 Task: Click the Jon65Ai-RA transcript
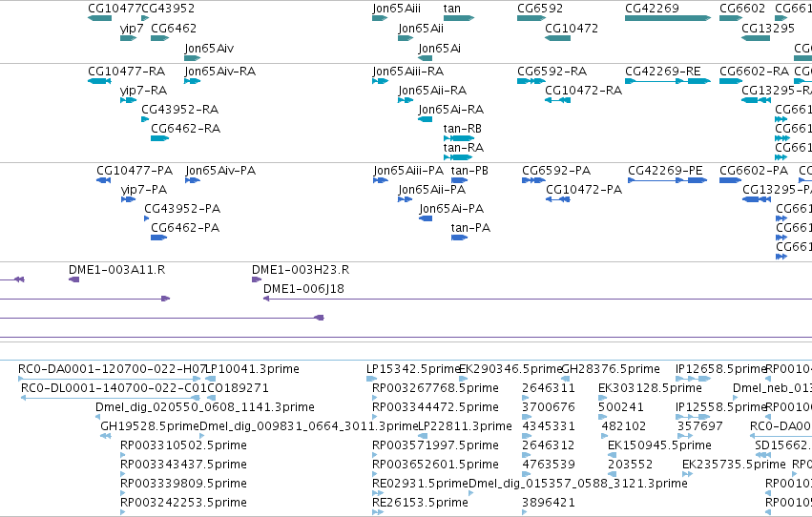tap(426, 119)
